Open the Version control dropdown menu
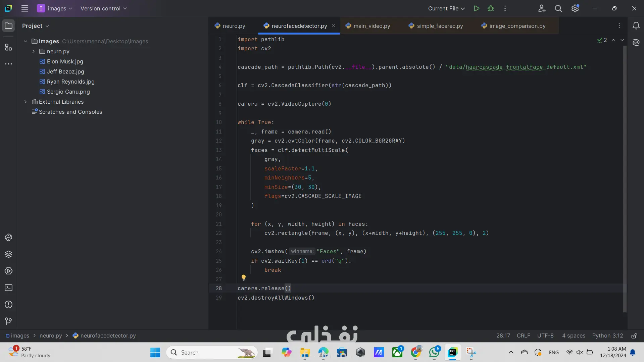Viewport: 644px width, 362px height. tap(103, 8)
